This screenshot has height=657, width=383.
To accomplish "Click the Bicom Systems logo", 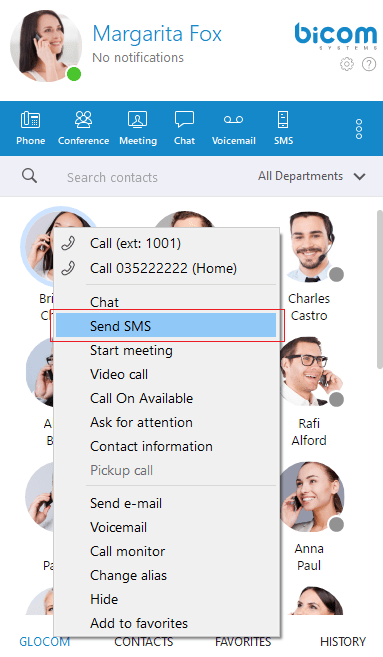I will coord(336,36).
